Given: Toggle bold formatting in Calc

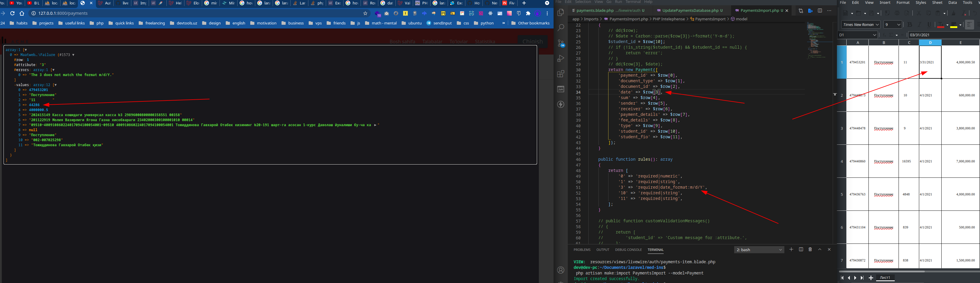Looking at the screenshot, I should 910,25.
